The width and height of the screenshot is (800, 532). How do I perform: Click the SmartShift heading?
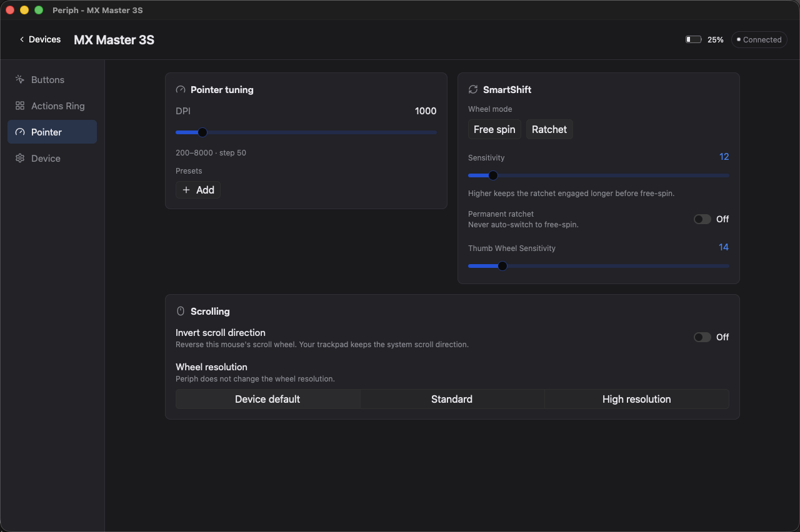coord(507,90)
